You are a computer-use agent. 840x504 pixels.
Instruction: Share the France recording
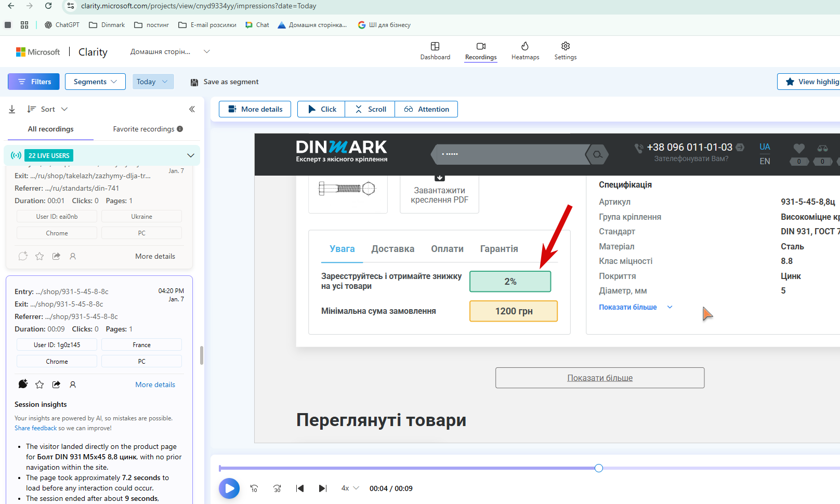(x=56, y=384)
